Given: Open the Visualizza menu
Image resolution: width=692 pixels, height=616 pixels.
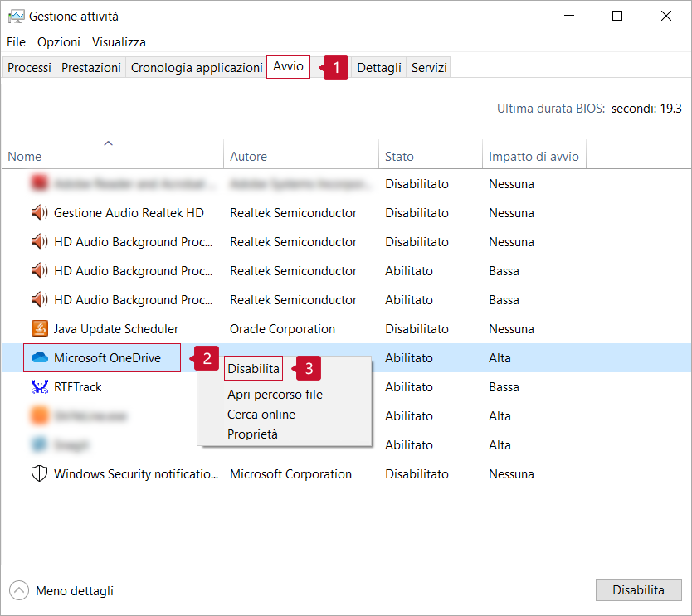Looking at the screenshot, I should 119,42.
